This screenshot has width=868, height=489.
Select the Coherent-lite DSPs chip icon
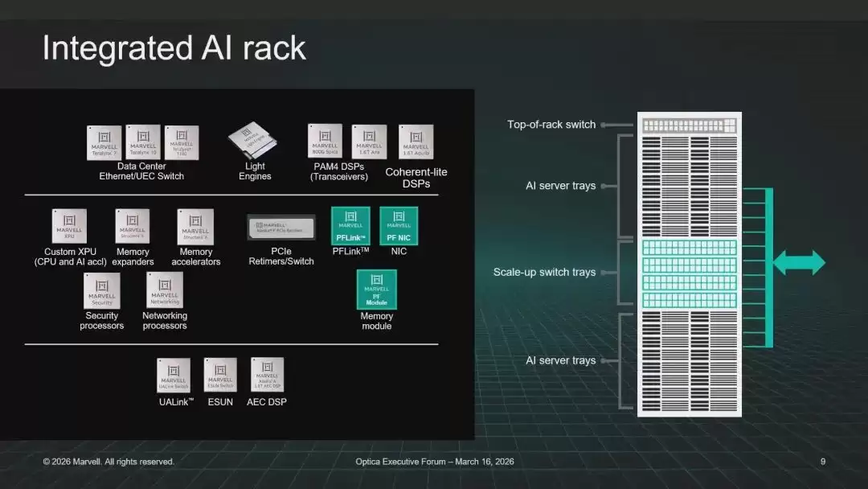416,142
